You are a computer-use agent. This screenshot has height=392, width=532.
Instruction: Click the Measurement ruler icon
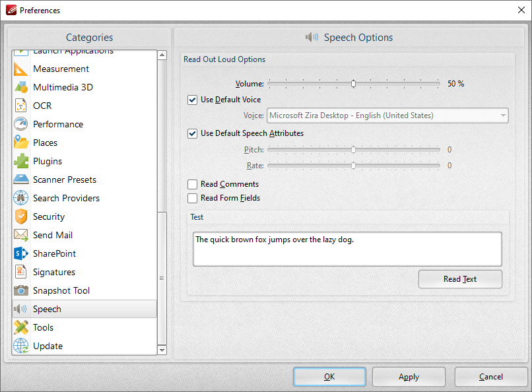coord(20,69)
